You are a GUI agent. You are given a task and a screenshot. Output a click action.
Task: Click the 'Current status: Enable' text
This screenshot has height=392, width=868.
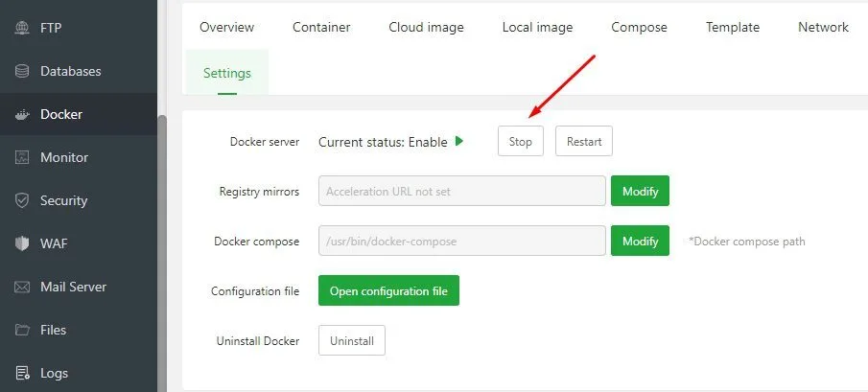pos(383,142)
